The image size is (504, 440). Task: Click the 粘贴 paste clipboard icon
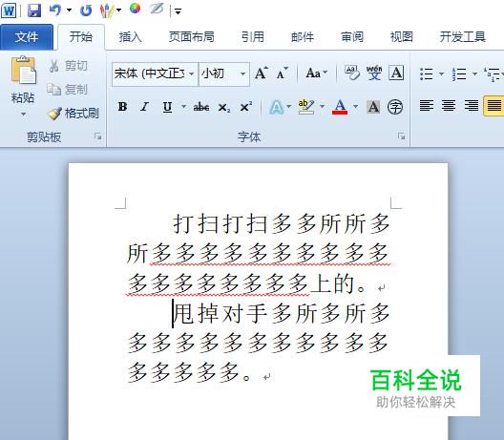coord(23,70)
